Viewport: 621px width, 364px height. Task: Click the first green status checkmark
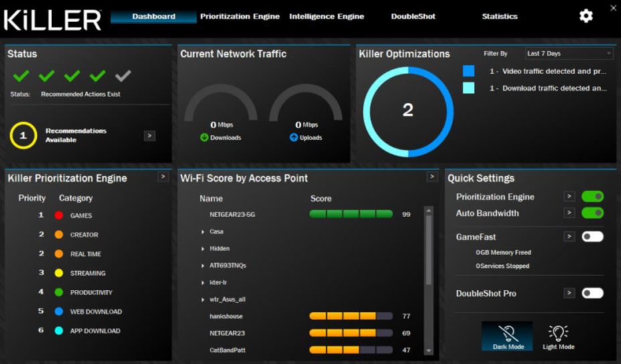pos(21,75)
